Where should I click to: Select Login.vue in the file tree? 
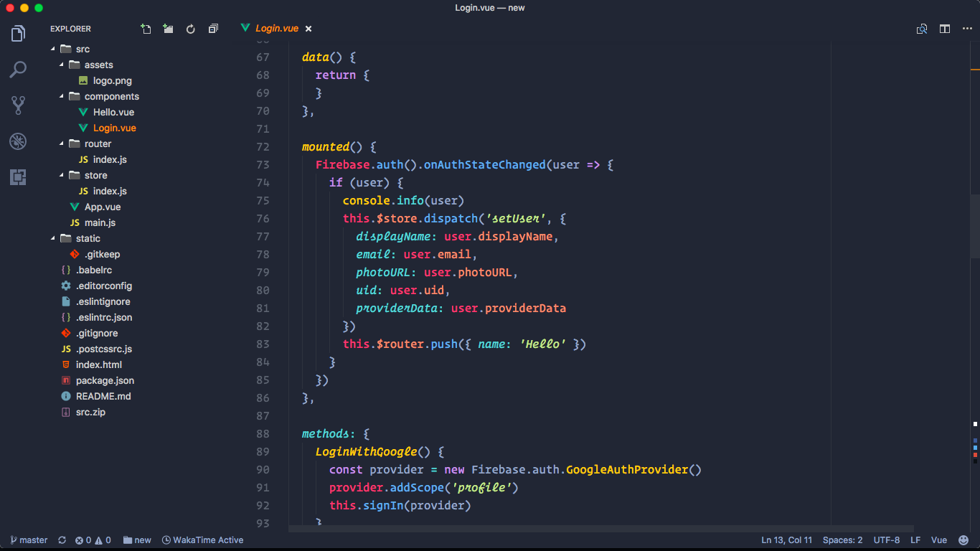114,128
